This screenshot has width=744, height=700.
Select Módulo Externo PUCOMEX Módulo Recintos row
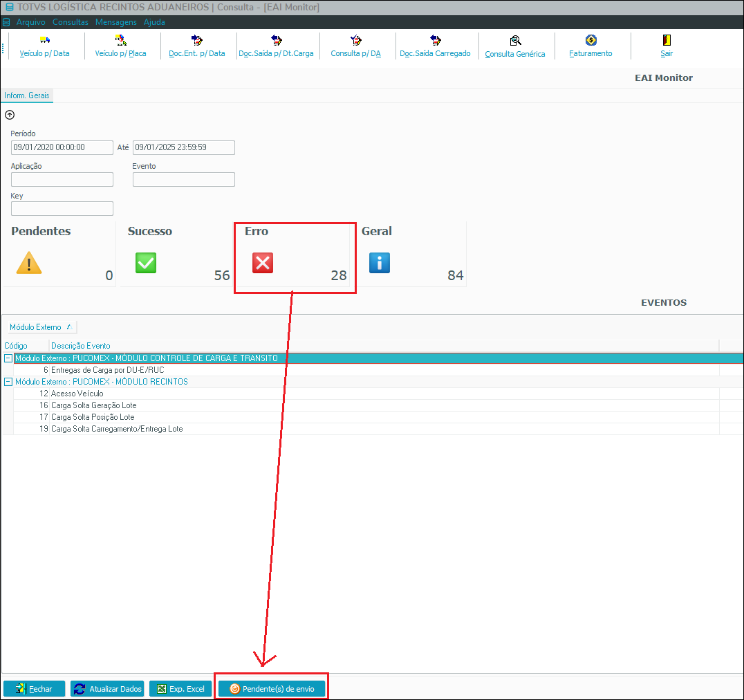tap(378, 382)
